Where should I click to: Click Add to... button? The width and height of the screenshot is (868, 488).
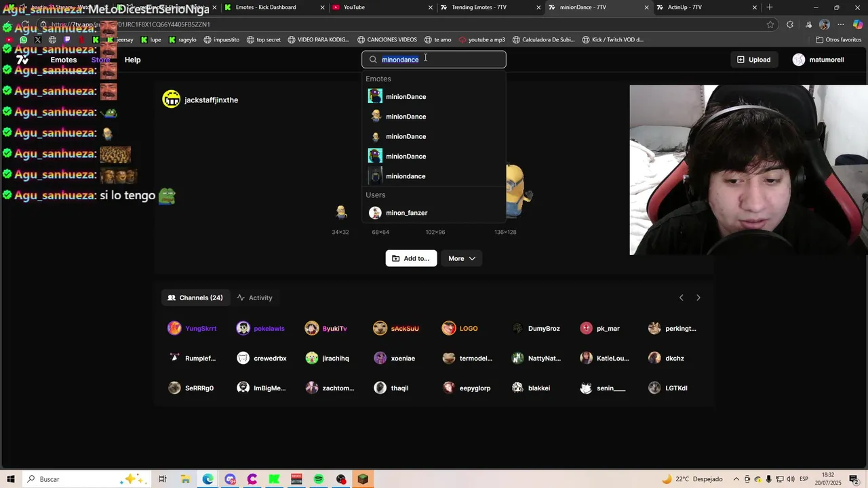[411, 258]
